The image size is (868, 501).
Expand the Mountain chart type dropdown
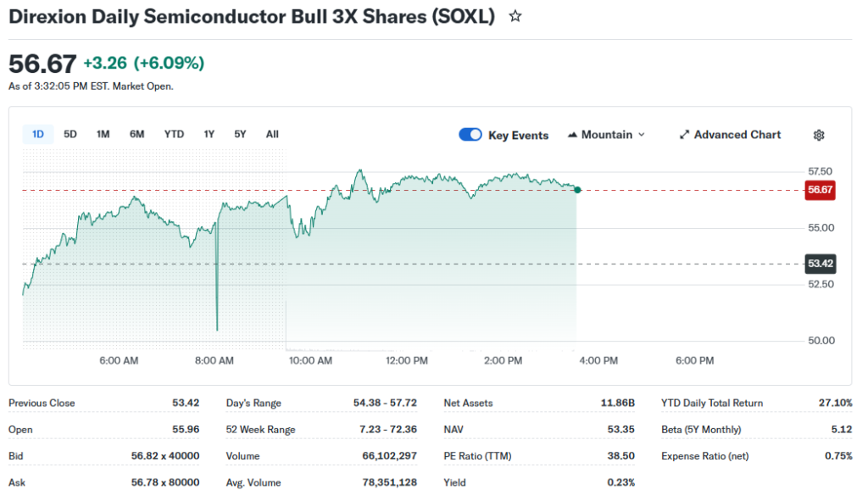[641, 135]
